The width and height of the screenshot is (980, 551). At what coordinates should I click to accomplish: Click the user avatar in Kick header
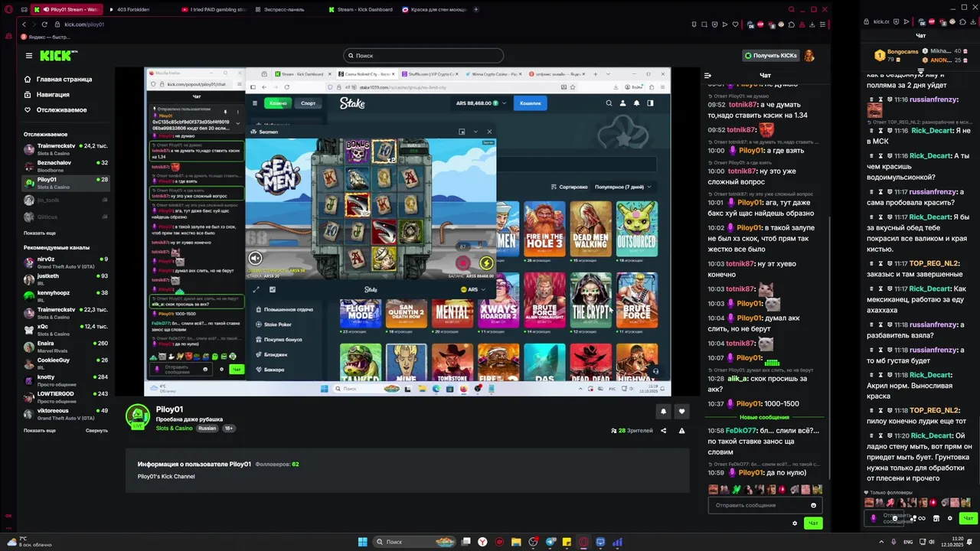[809, 55]
